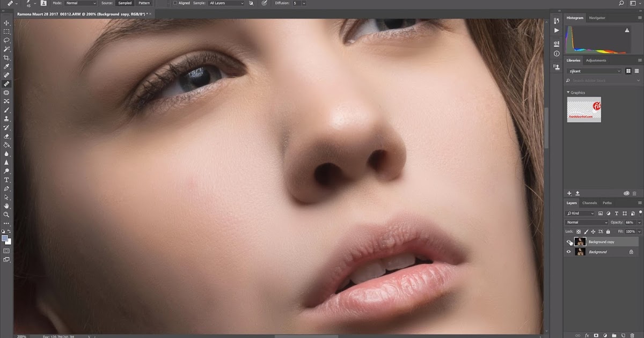Select the Lasso tool
The width and height of the screenshot is (644, 338).
(6, 40)
